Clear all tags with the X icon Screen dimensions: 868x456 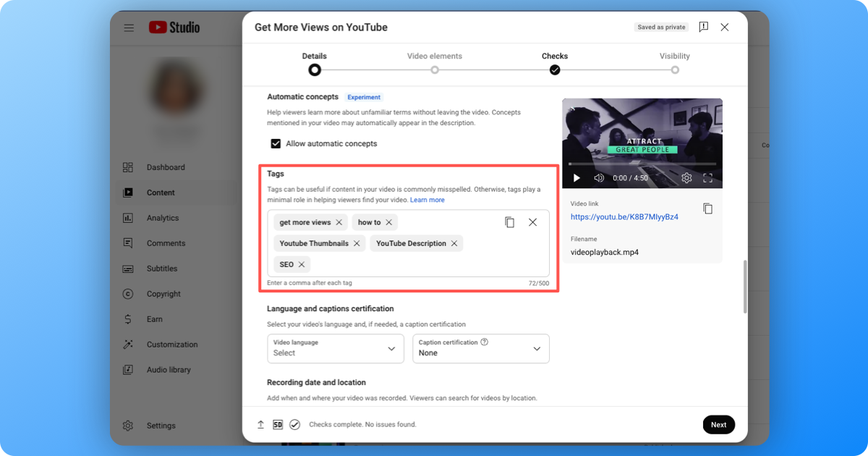[x=532, y=222]
